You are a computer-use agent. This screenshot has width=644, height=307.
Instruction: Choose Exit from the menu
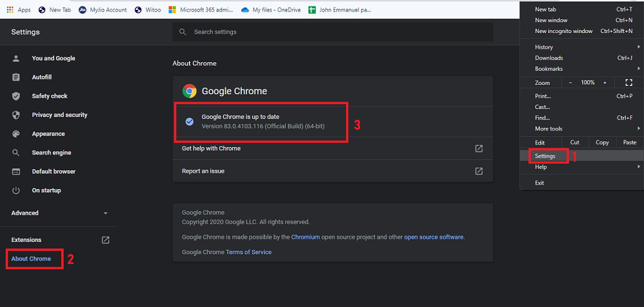point(582,183)
